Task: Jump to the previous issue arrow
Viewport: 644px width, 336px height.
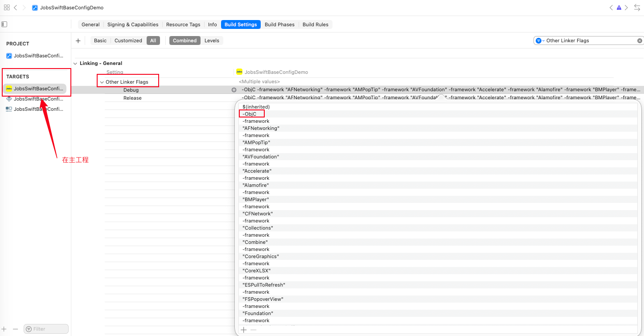Action: 611,8
